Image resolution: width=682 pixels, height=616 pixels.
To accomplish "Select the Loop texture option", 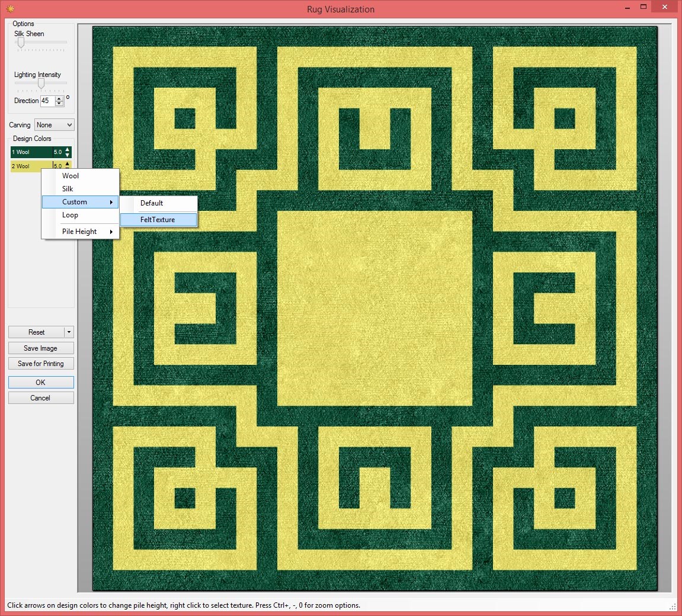I will click(x=70, y=215).
